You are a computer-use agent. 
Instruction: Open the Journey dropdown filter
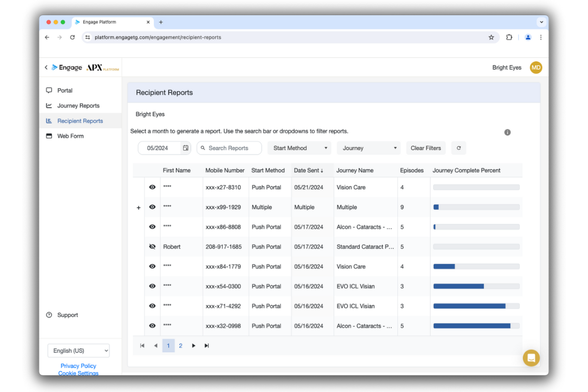click(x=368, y=148)
